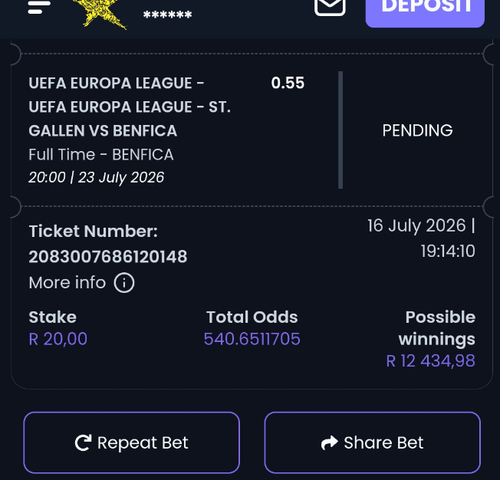Reveal the hidden balance asterisks
Viewport: 500px width, 480px height.
tap(167, 15)
